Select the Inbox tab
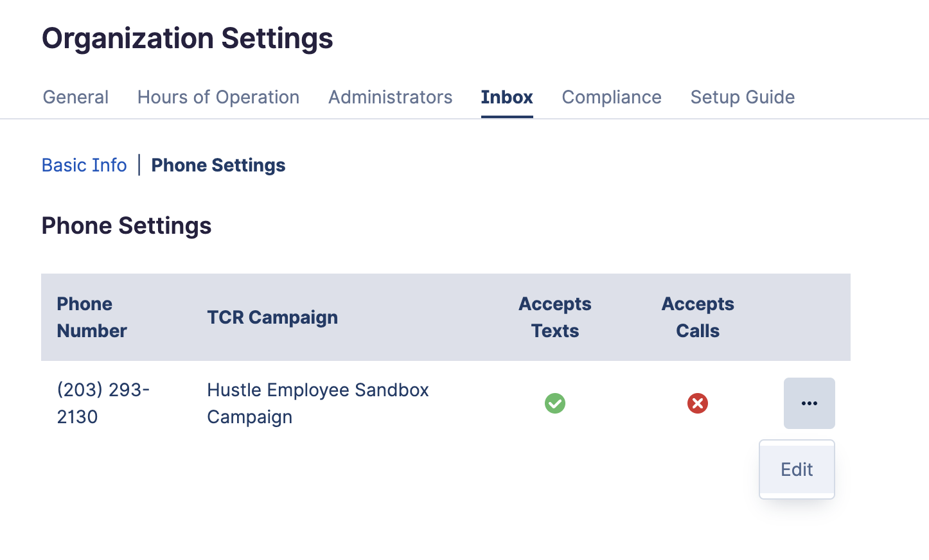 507,97
